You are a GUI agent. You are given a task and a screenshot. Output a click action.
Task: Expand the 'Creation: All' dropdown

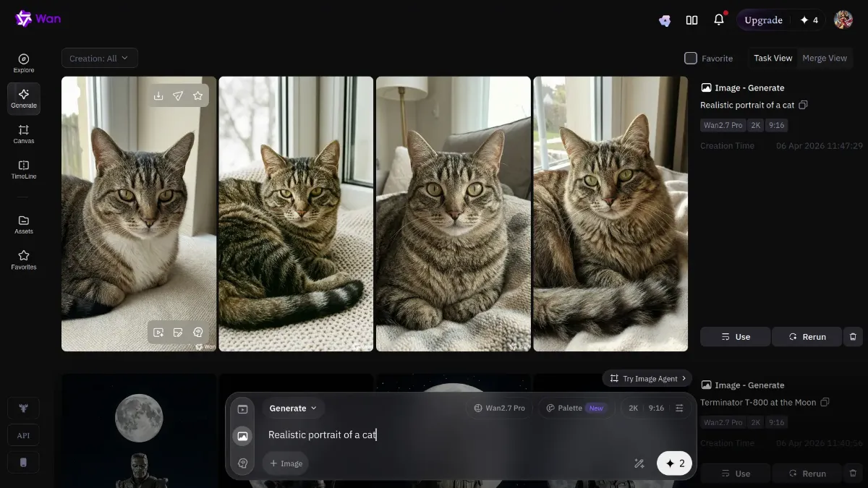click(99, 58)
